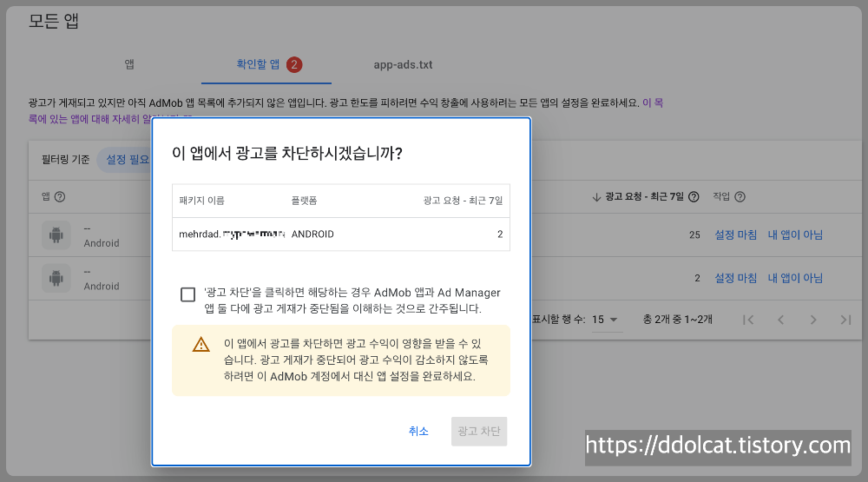
Task: Click help icon next to 앱 column header
Action: click(60, 197)
